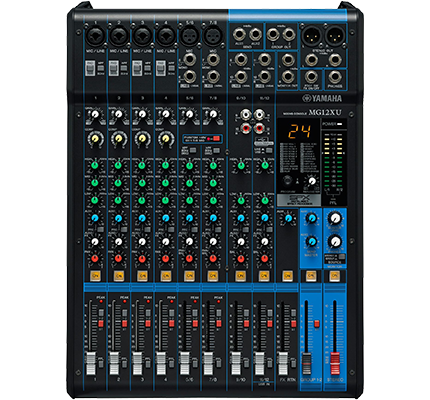Select channel 3 MIC/LINE combo input jack
This screenshot has height=400, width=430.
click(142, 36)
